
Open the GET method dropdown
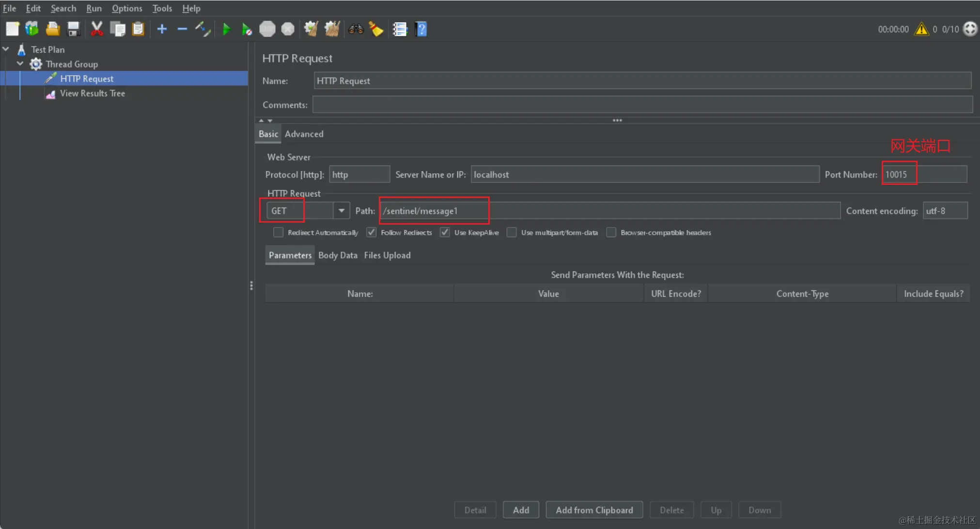(x=342, y=211)
